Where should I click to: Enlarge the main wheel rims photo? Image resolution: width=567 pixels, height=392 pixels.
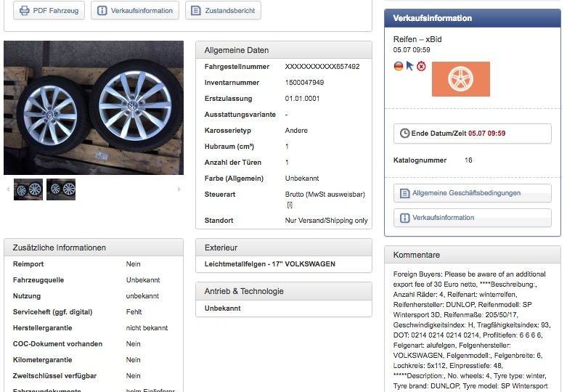coord(94,107)
